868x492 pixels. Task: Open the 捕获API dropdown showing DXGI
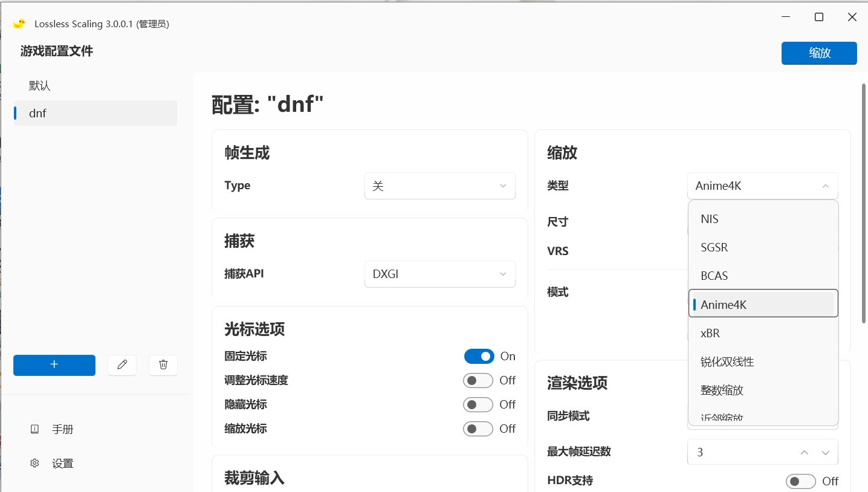tap(440, 274)
